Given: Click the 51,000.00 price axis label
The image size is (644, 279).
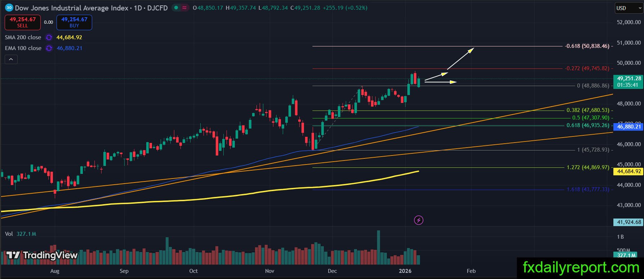Looking at the screenshot, I should [x=629, y=43].
